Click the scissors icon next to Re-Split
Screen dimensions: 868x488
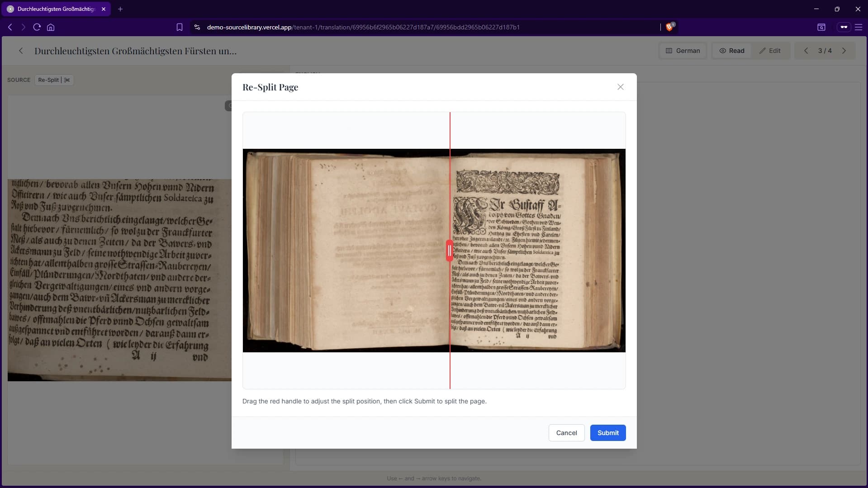coord(66,80)
